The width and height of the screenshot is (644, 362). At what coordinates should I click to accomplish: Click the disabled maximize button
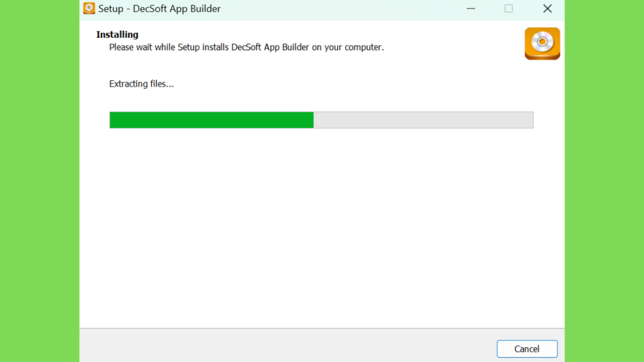(x=509, y=9)
